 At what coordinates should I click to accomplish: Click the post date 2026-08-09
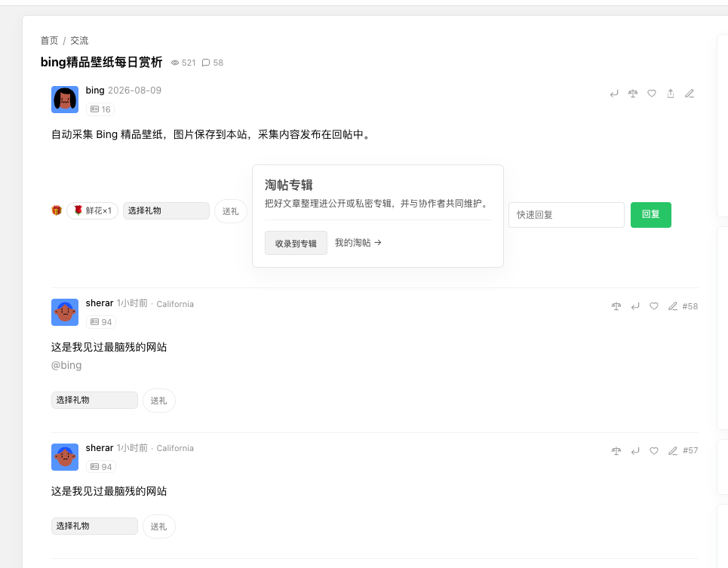click(134, 91)
